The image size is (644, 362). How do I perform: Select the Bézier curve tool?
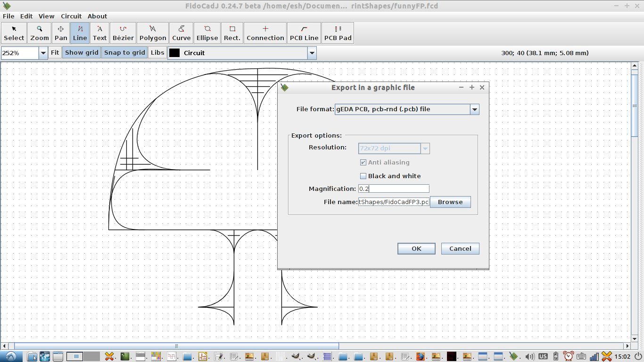tap(123, 33)
